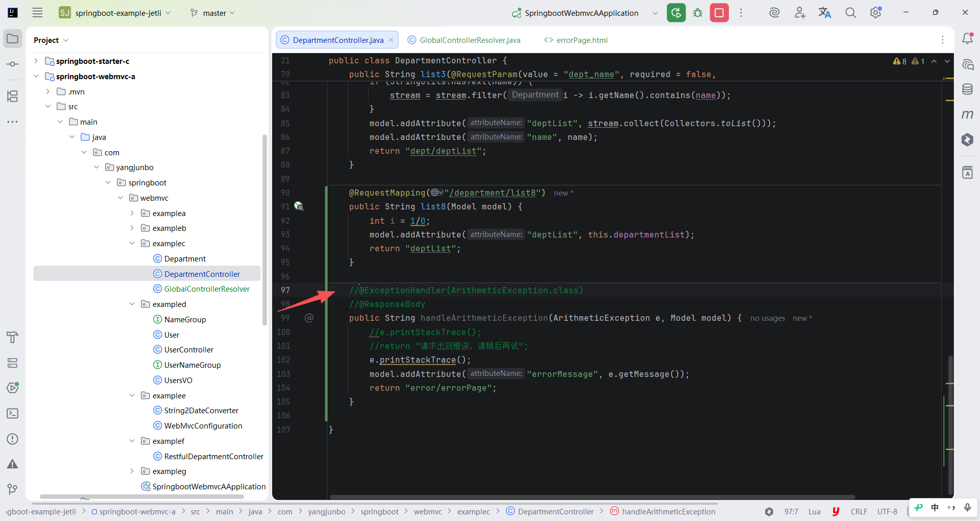Open Department class in project tree
This screenshot has width=980, height=521.
click(x=185, y=258)
